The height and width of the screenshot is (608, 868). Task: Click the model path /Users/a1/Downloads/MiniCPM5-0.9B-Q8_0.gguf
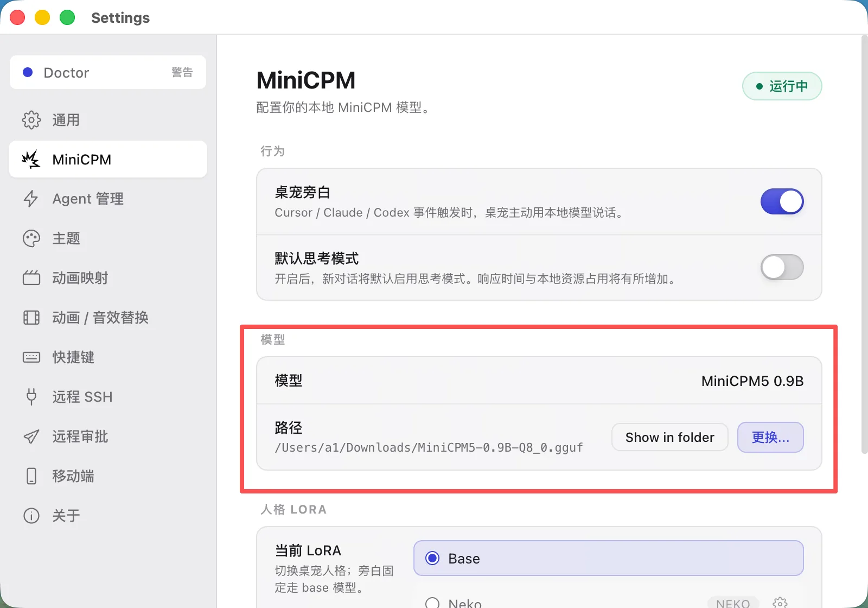tap(429, 448)
